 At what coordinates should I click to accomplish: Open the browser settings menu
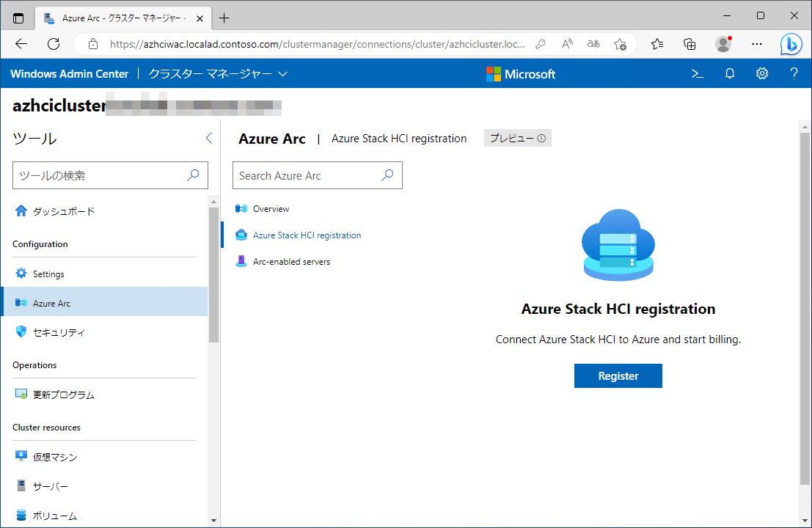tap(757, 44)
